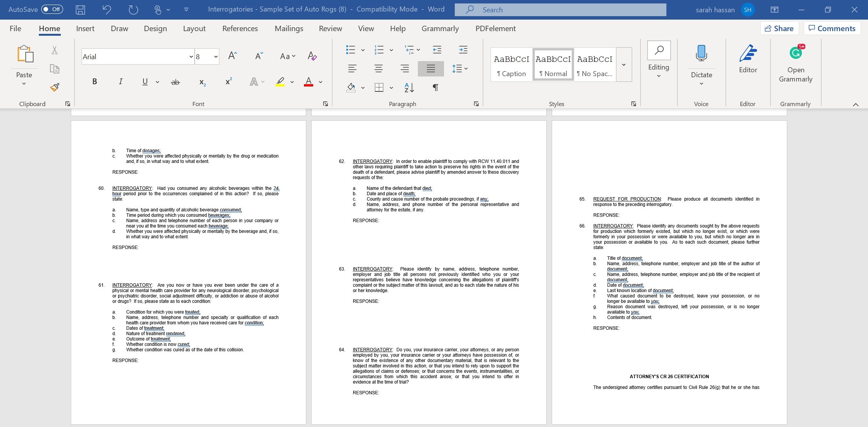This screenshot has height=427, width=868.
Task: Open the Grammarly menu tab
Action: click(440, 28)
